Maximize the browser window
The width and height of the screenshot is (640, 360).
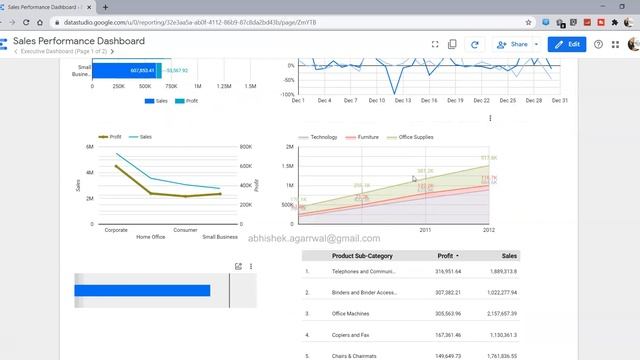coord(622,7)
